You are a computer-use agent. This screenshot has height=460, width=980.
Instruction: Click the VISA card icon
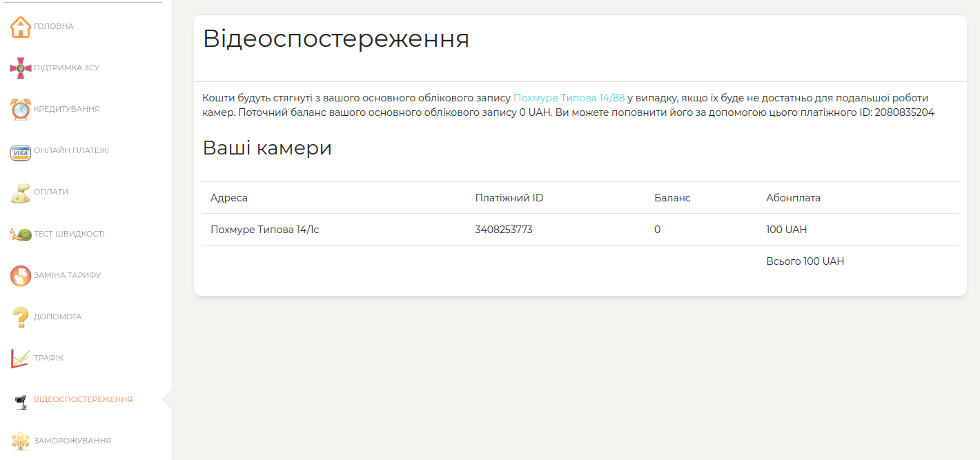(x=21, y=152)
